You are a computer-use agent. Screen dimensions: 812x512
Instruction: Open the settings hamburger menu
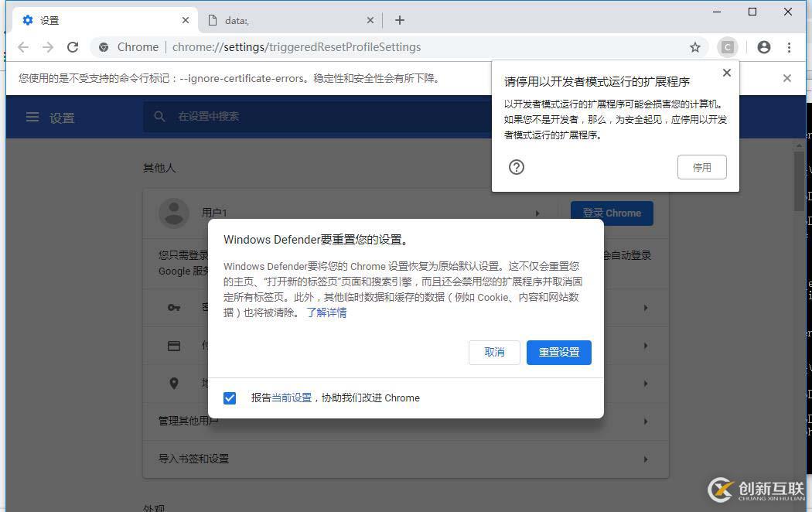pos(32,117)
